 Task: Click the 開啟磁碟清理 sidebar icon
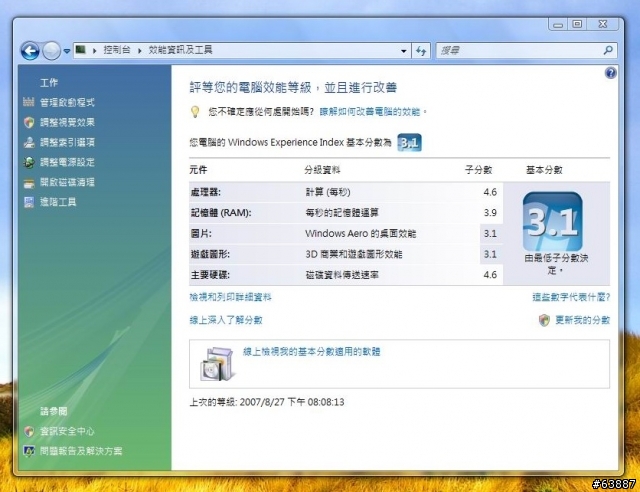pyautogui.click(x=29, y=183)
